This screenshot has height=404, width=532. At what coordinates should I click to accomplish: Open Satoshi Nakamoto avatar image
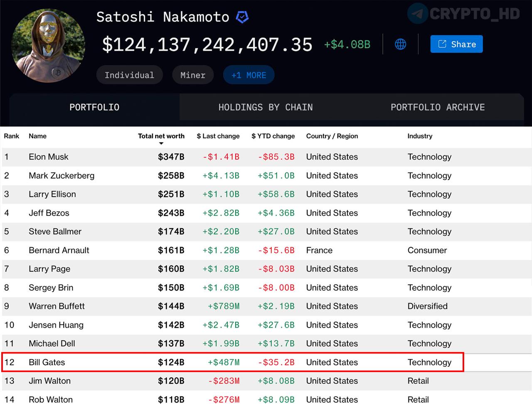(48, 45)
